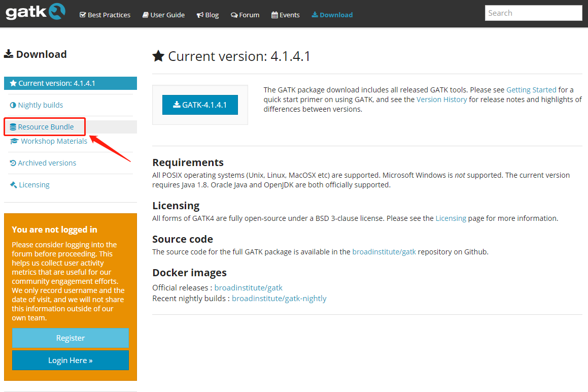Open Licensing link in Licensing paragraph

451,218
